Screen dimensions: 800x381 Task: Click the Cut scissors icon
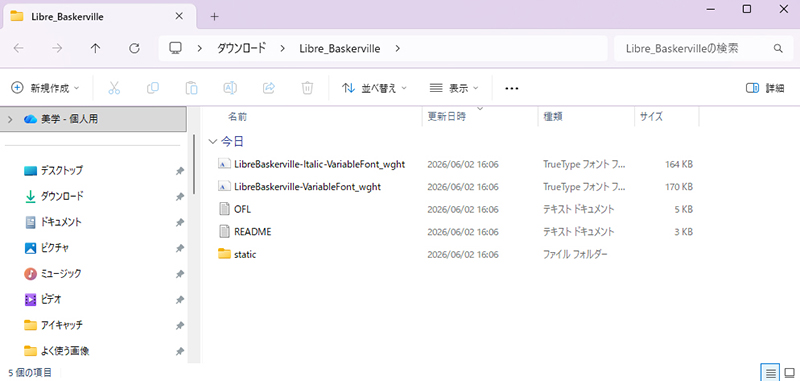(114, 88)
